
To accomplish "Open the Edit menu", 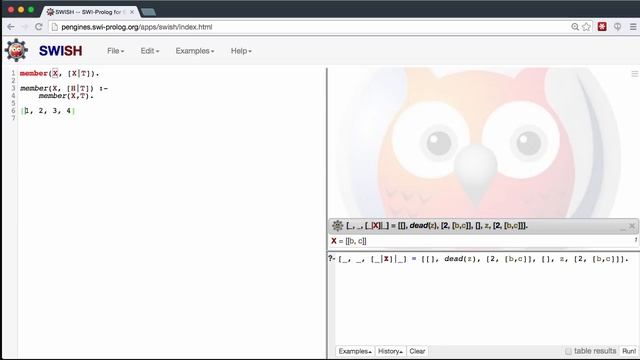I will pos(150,51).
